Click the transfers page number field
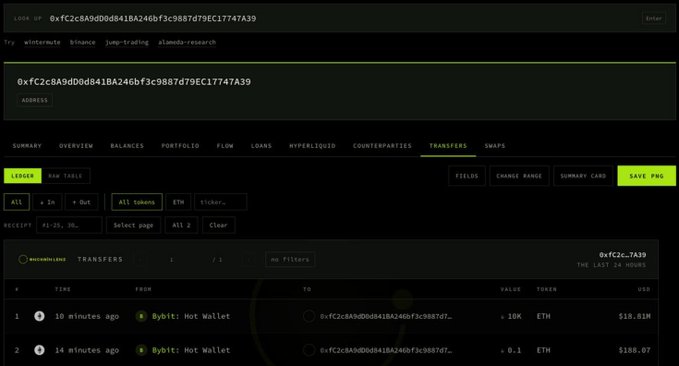Viewport: 679px width, 366px height. click(x=171, y=259)
